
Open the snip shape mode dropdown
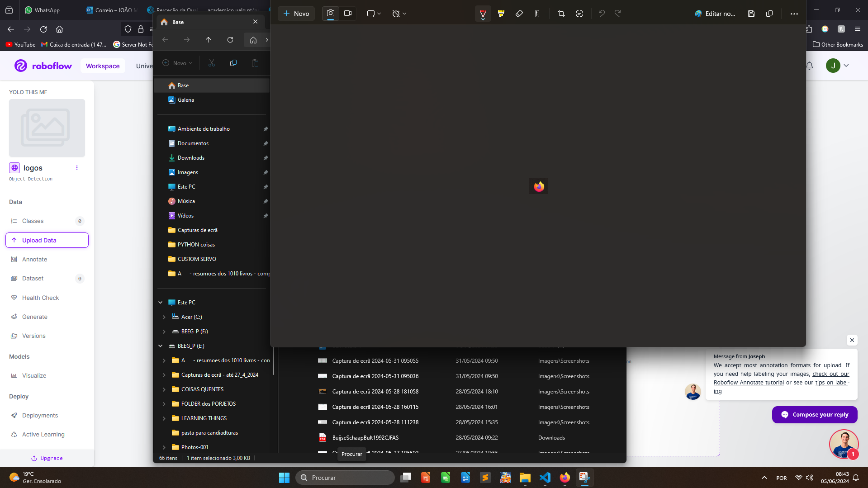coord(374,14)
